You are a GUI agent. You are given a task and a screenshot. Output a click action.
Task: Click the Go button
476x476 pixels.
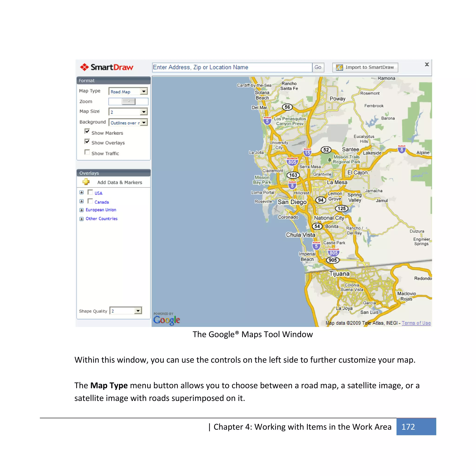(x=318, y=67)
